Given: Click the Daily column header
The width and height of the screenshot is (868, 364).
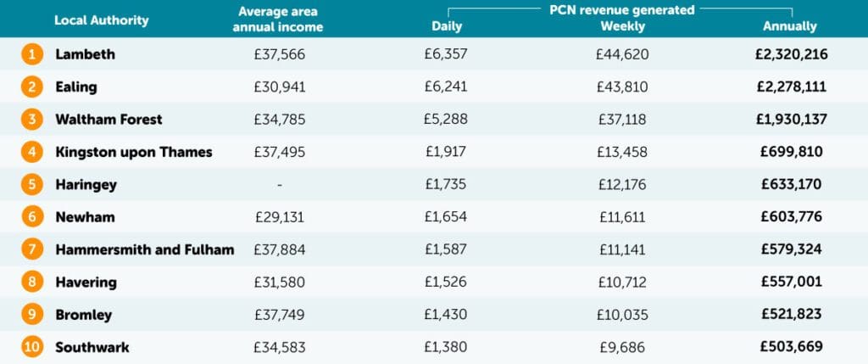Looking at the screenshot, I should [447, 26].
